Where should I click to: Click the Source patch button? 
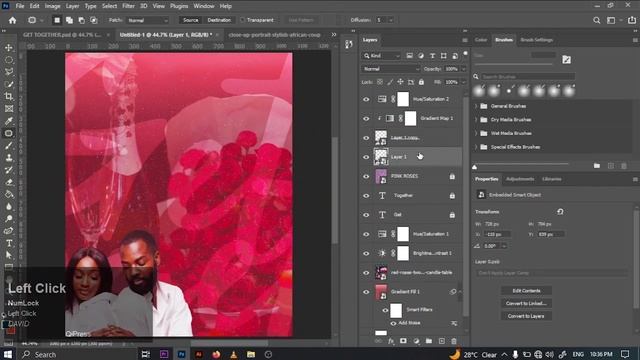(190, 20)
